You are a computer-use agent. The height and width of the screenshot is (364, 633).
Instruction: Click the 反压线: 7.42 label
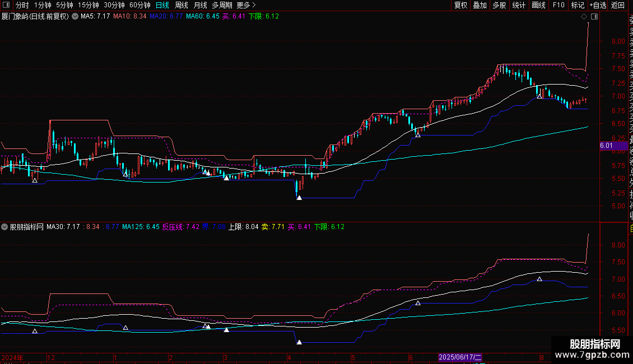(x=181, y=227)
